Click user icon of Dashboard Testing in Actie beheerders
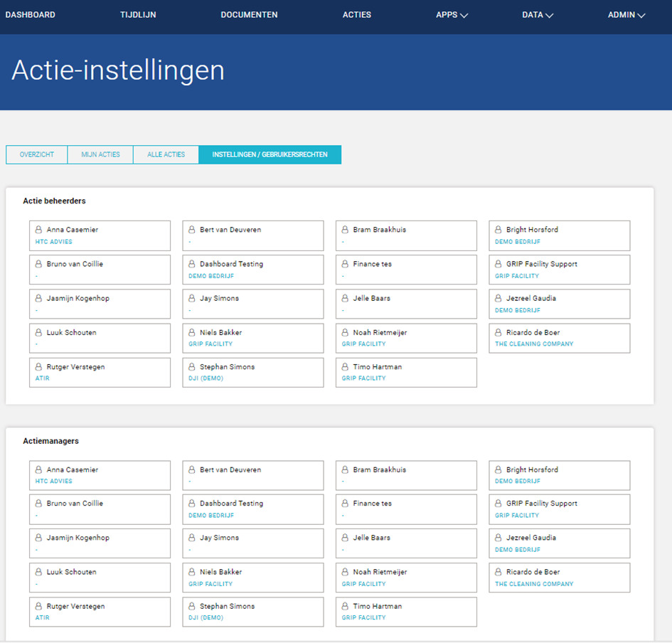 [x=191, y=264]
